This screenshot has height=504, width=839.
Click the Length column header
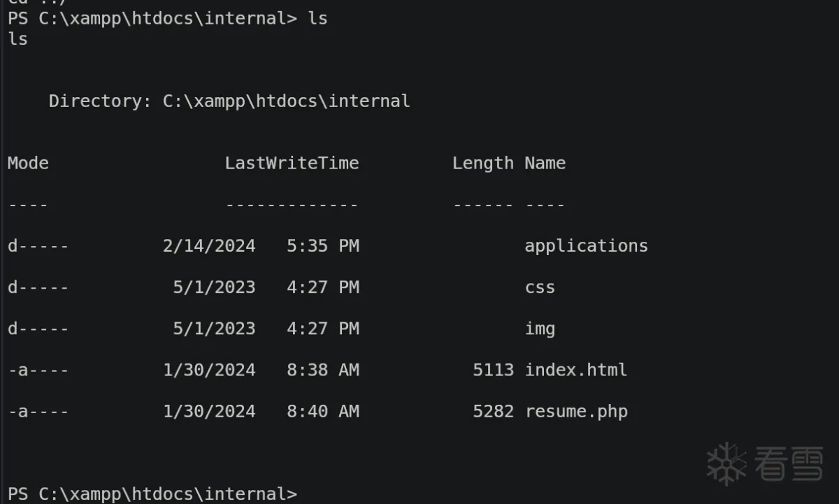pos(482,164)
